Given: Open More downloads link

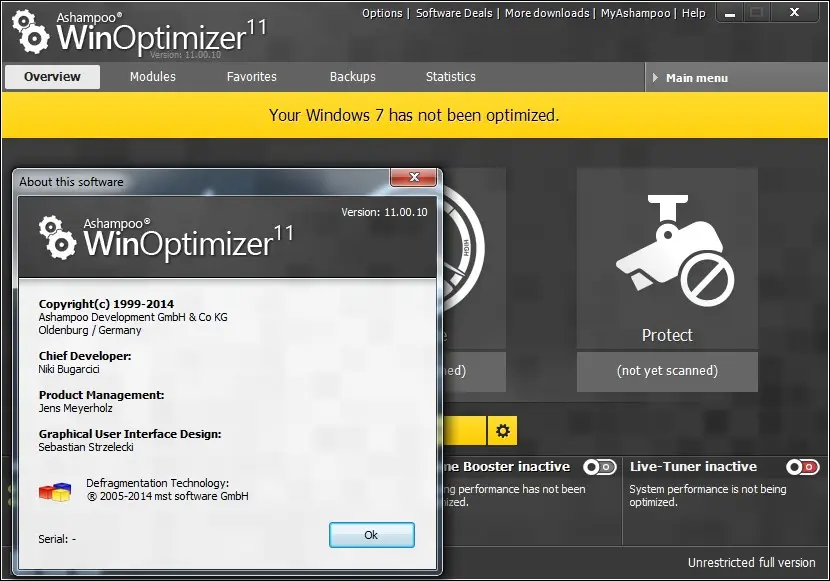Looking at the screenshot, I should pos(547,13).
